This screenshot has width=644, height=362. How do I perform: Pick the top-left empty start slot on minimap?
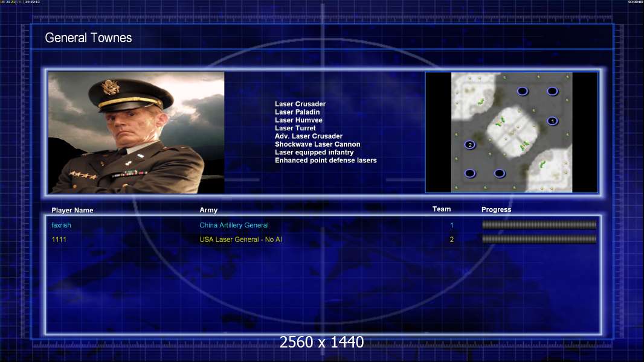tap(522, 91)
